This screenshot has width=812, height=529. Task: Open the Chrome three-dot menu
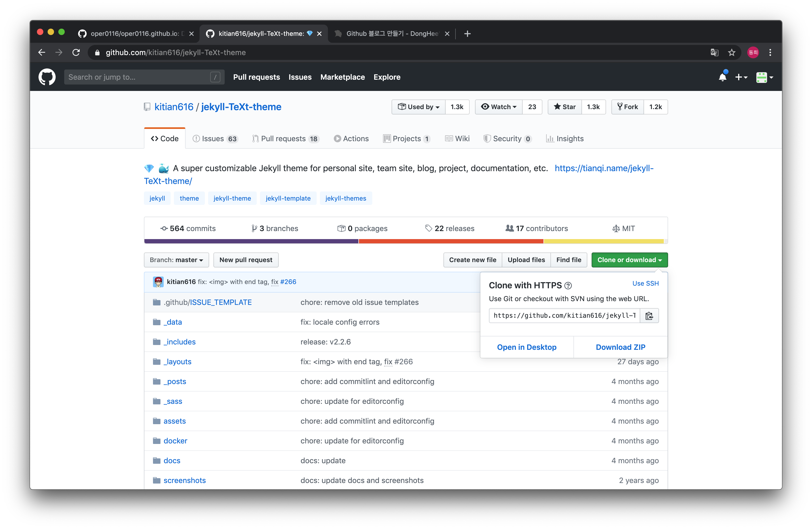click(x=770, y=52)
